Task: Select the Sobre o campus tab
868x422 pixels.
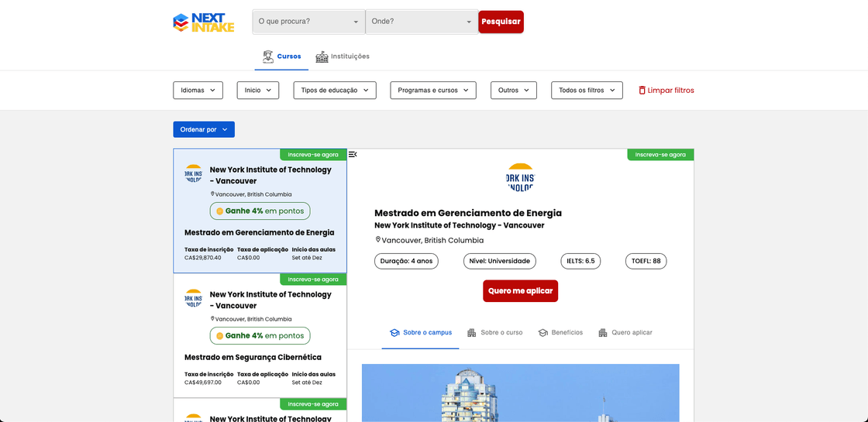Action: point(420,332)
